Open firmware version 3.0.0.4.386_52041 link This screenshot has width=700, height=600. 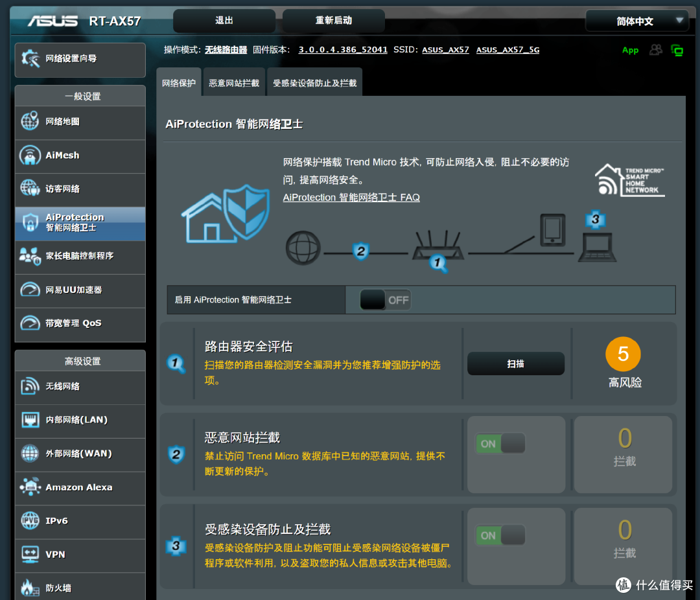tap(343, 49)
